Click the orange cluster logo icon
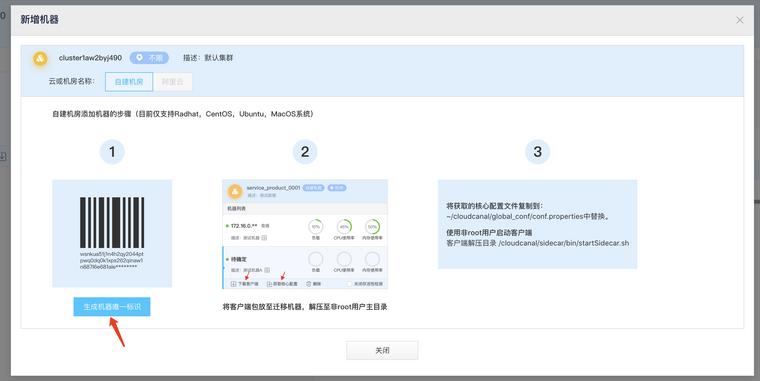 click(x=40, y=59)
